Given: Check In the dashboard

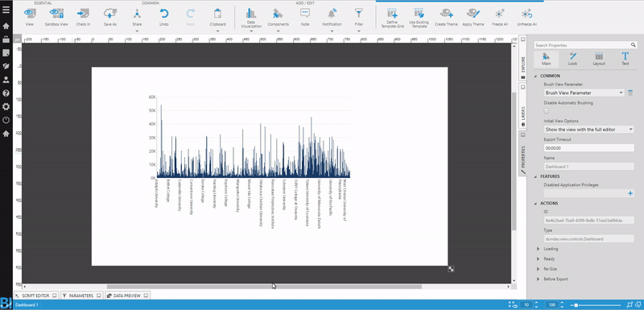Looking at the screenshot, I should click(84, 17).
